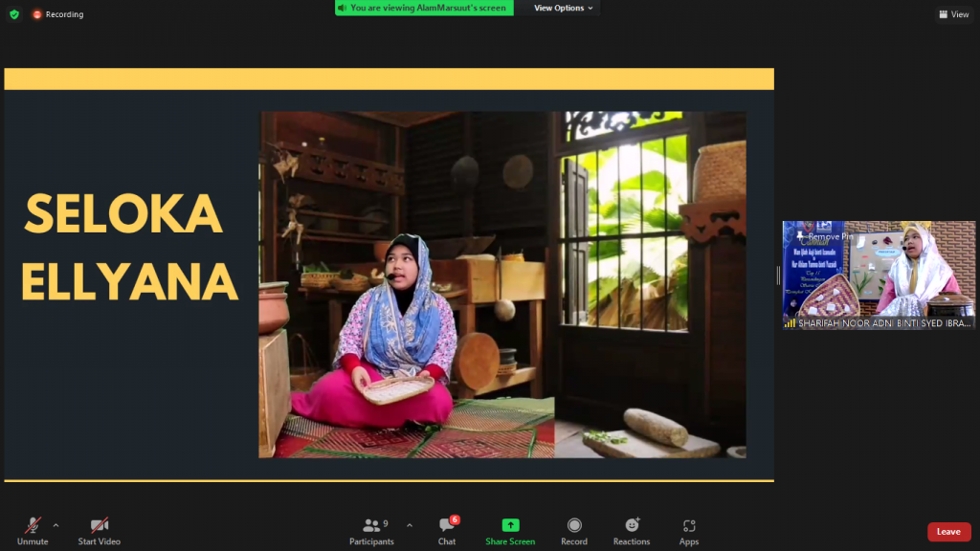The image size is (980, 551).
Task: Click the AlamMarsuut's screen viewing banner
Action: (x=424, y=8)
